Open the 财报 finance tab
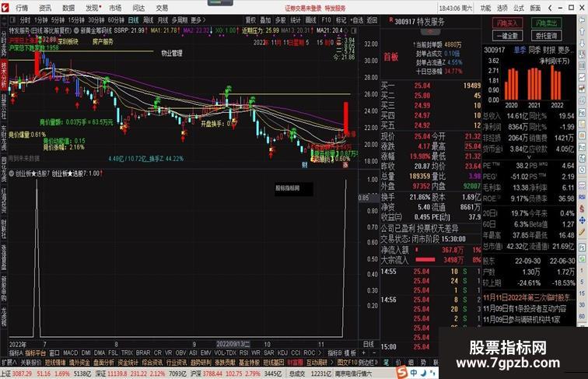 549,50
